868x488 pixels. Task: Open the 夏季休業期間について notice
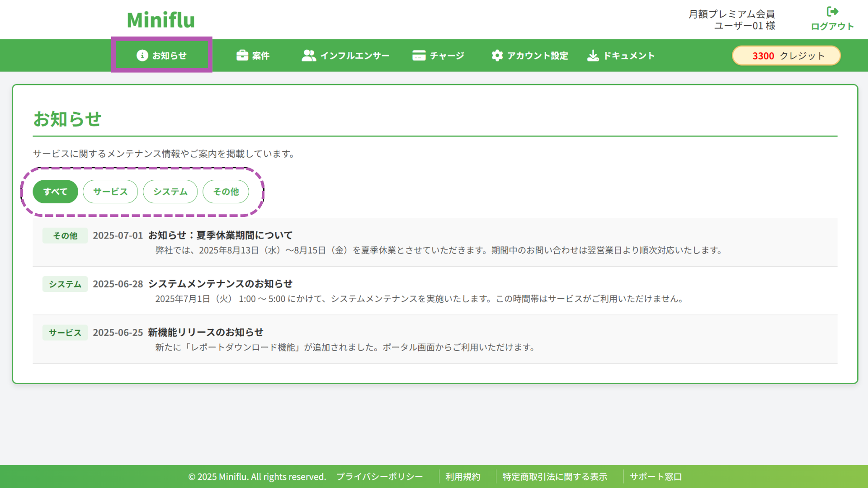coord(220,235)
